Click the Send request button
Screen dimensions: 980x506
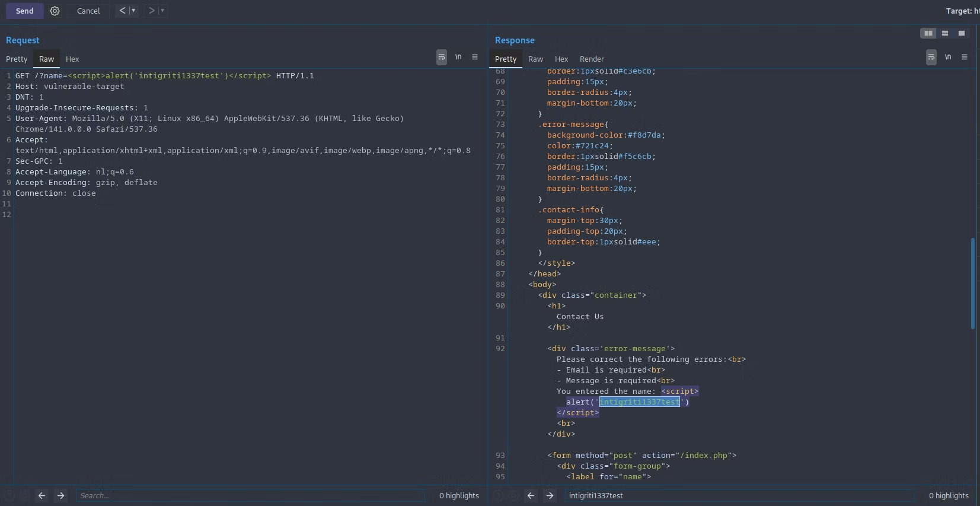(24, 11)
